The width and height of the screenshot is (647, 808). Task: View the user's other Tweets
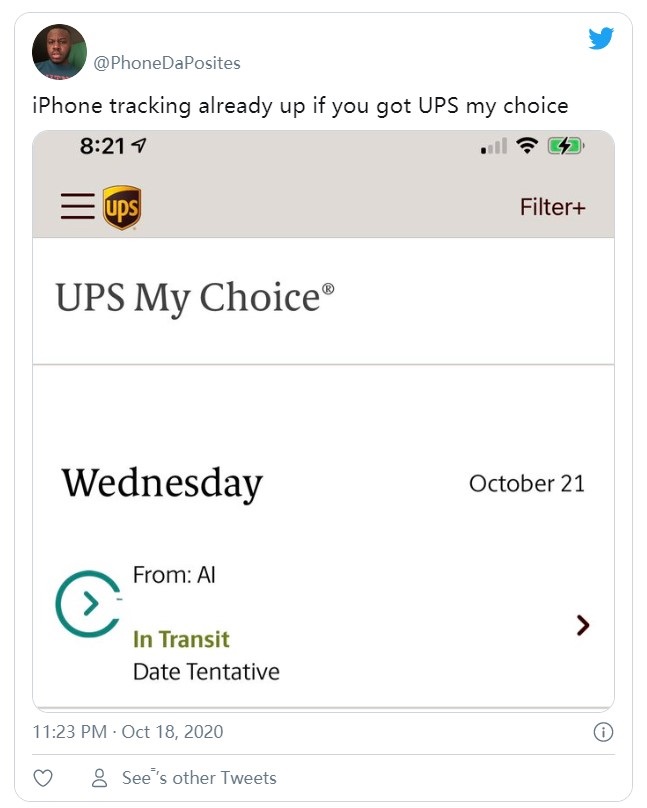tap(198, 778)
